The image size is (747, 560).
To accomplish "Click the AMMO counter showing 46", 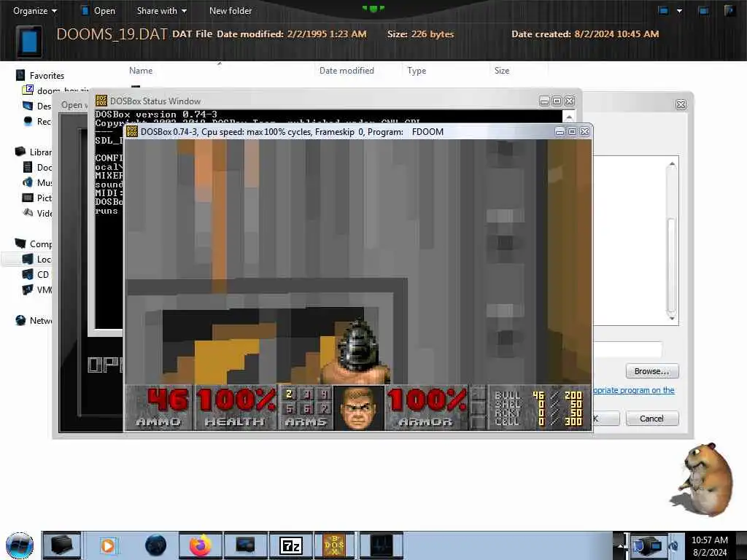I will tap(167, 400).
